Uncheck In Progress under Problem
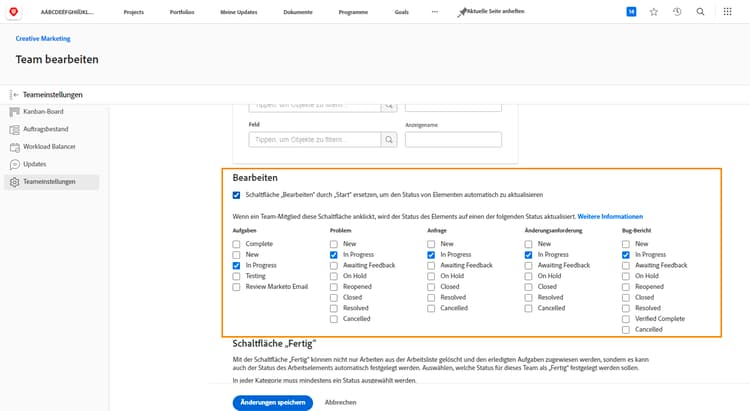 [x=334, y=255]
